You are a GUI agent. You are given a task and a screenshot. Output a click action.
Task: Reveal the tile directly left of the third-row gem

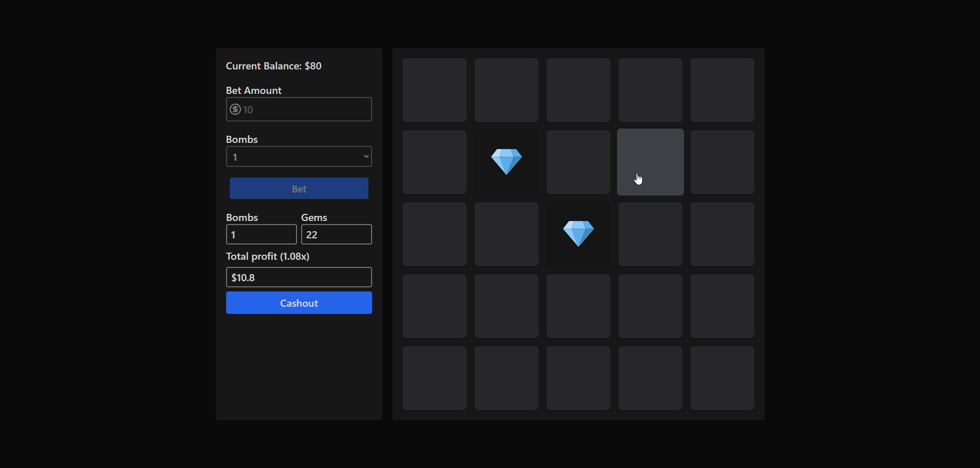click(506, 234)
